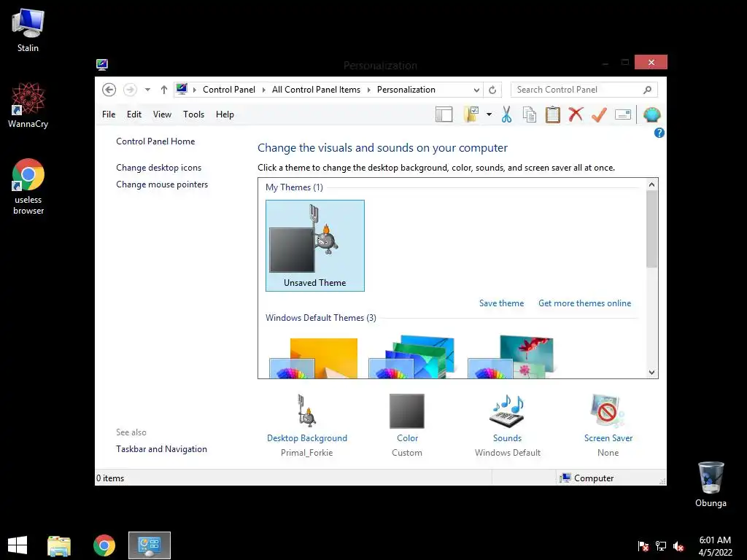Open the Screen Saver settings

tap(608, 425)
